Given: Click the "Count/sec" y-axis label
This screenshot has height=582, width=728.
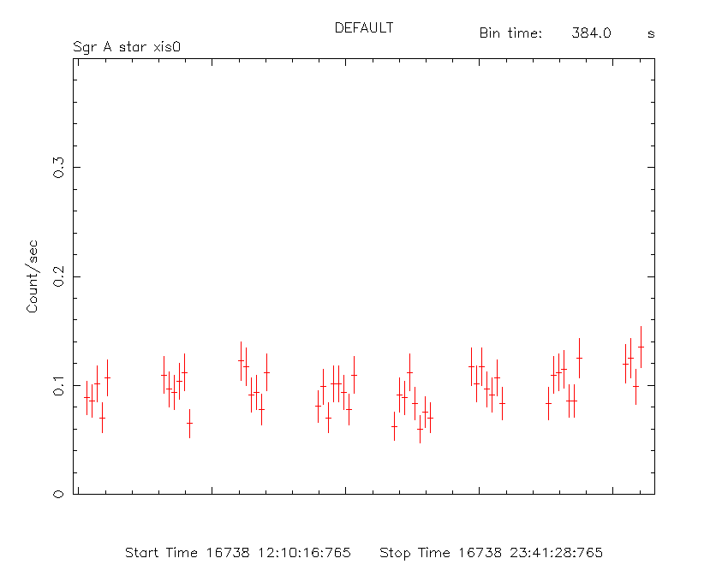Looking at the screenshot, I should click(32, 276).
